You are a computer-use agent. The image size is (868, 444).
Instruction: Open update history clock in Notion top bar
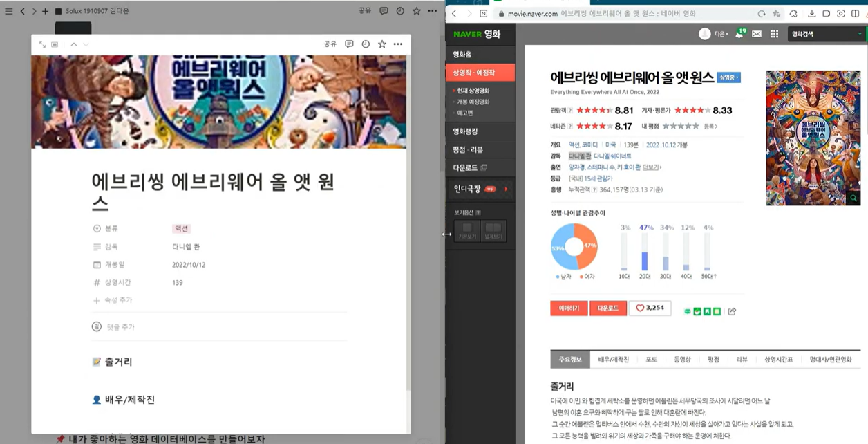[400, 11]
